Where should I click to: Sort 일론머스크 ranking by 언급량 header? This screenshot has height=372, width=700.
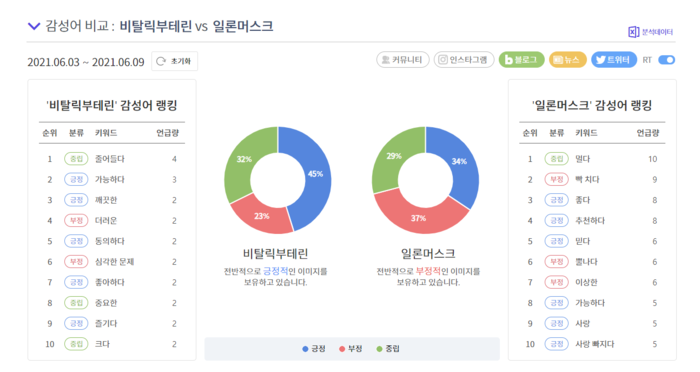(648, 133)
